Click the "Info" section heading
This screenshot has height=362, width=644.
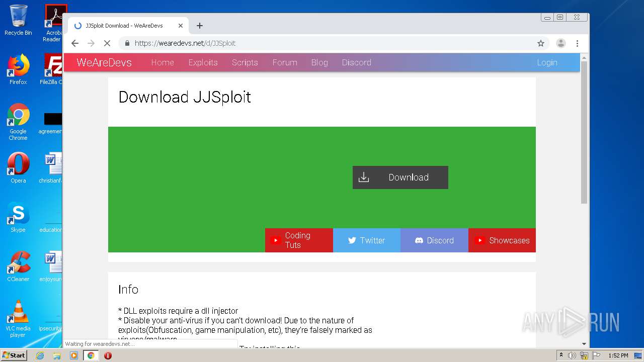coord(128,290)
